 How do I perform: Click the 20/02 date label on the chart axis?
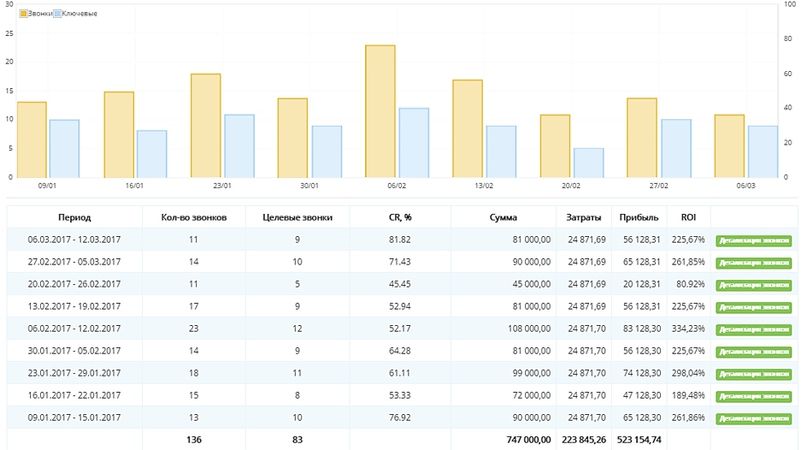point(571,185)
